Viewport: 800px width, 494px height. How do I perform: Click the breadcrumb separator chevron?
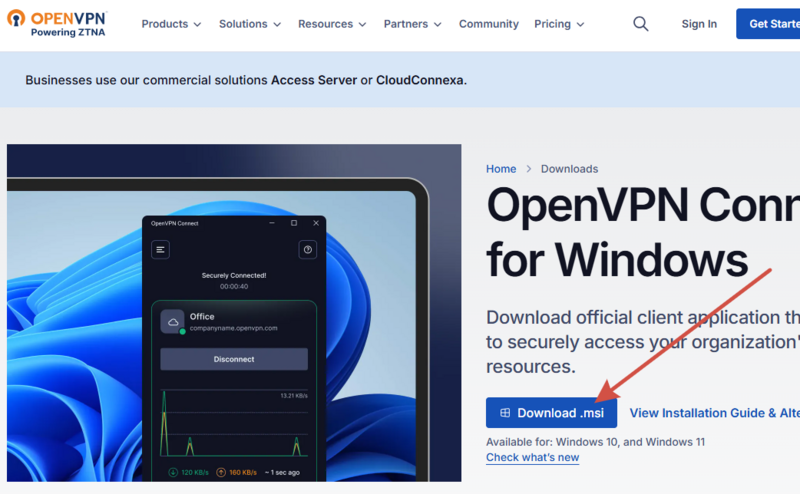point(529,169)
